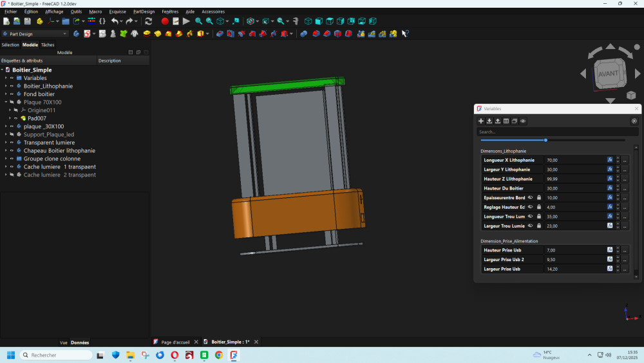
Task: Toggle visibility of Fond boitier
Action: point(12,94)
